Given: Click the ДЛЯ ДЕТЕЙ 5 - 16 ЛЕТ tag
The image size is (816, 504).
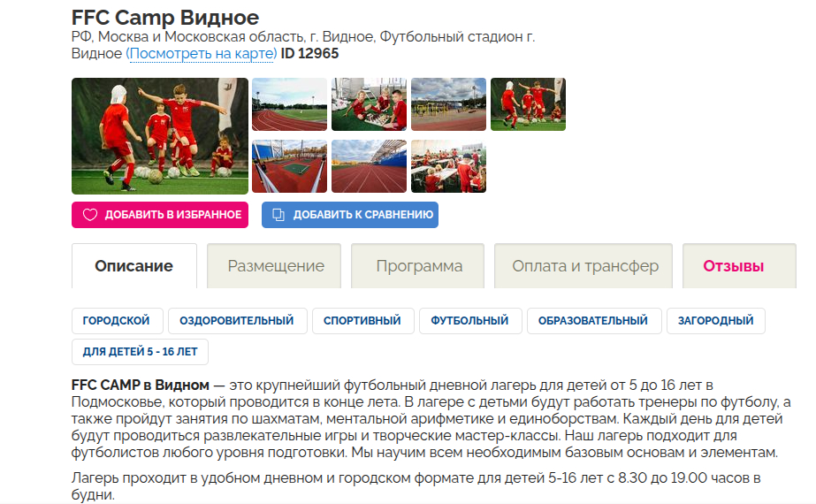Looking at the screenshot, I should 140,352.
